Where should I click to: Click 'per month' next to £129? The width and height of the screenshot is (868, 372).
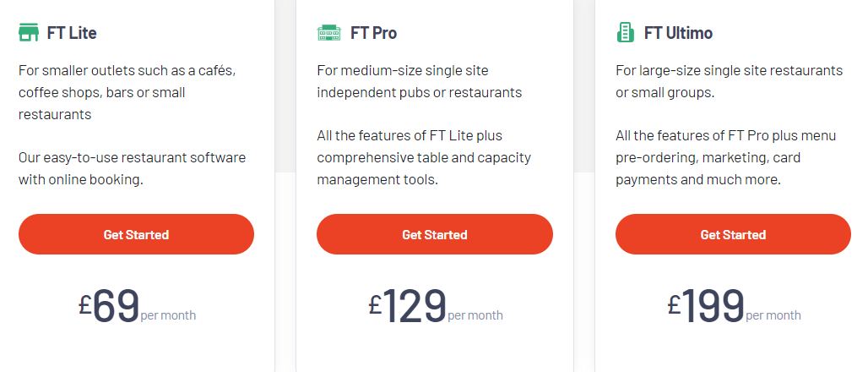475,315
